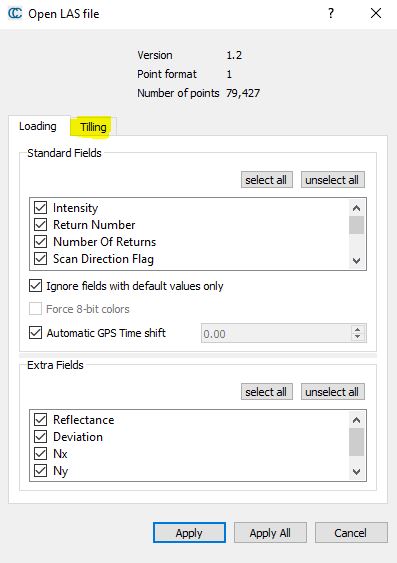The image size is (397, 563).
Task: Click the Standard Fields scrollbar thumb
Action: point(356,225)
